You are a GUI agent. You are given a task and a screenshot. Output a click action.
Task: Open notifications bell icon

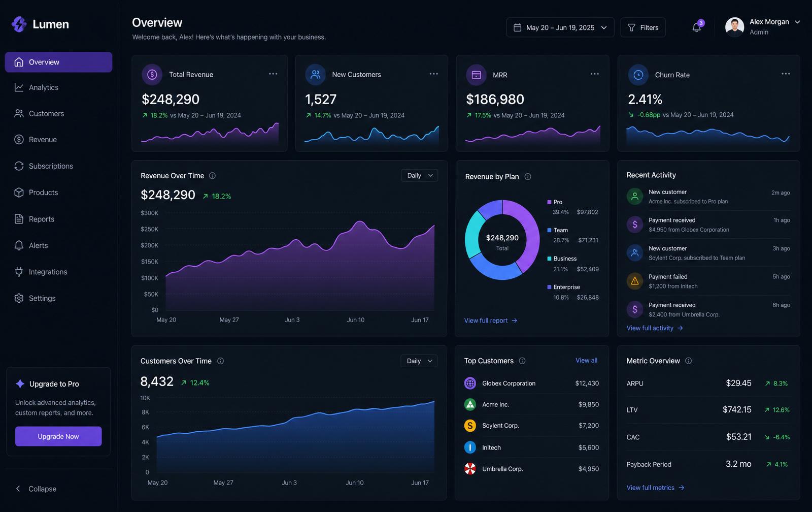(x=697, y=27)
